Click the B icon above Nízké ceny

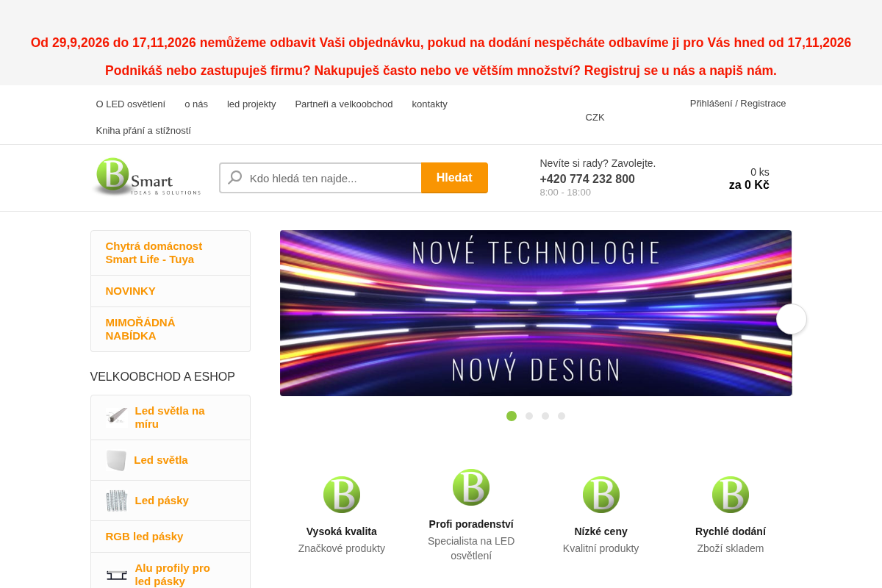pos(601,495)
